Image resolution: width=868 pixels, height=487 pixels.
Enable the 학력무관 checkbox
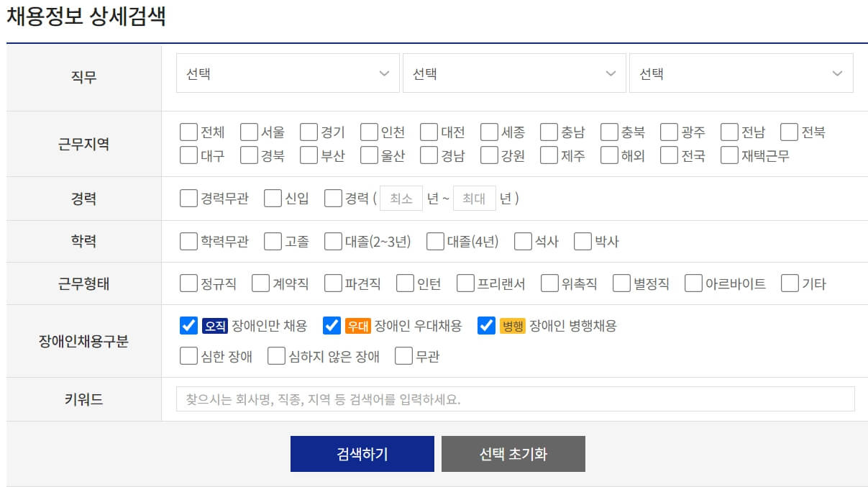tap(188, 241)
